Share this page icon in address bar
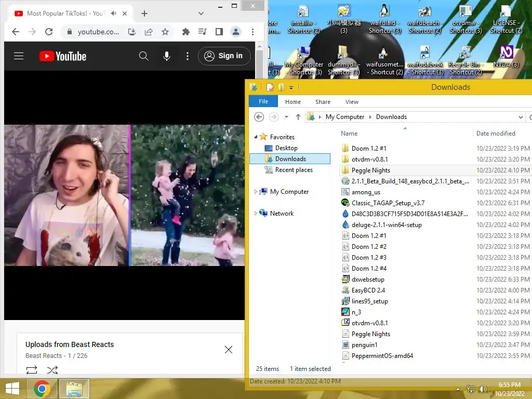 (149, 32)
